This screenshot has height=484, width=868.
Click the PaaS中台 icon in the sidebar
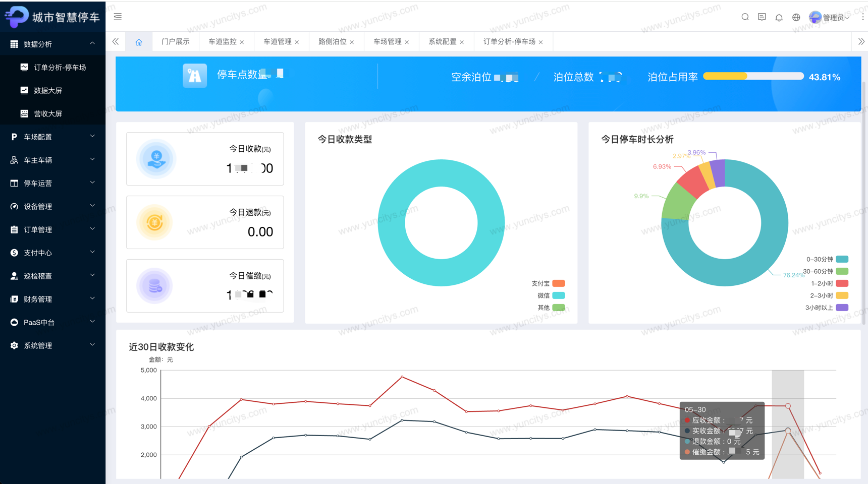tap(14, 323)
